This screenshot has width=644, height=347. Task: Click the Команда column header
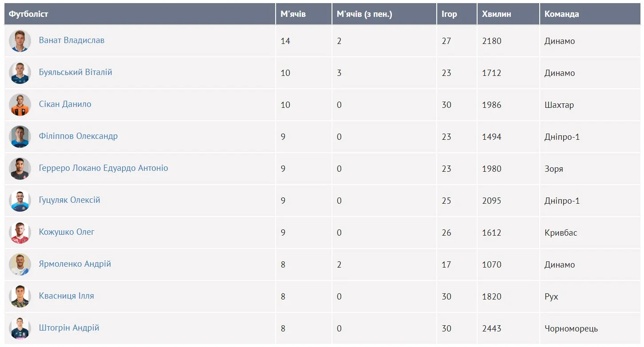tap(561, 14)
